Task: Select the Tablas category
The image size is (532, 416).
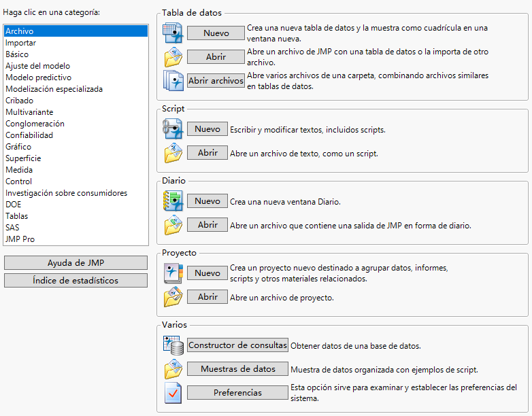Action: coord(76,215)
